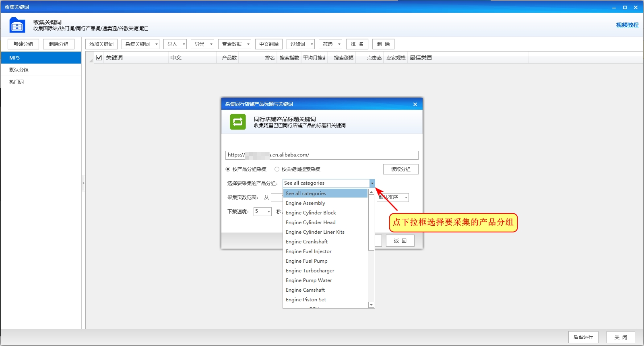Image resolution: width=644 pixels, height=346 pixels.
Task: Click the 排名 toolbar button
Action: [x=357, y=44]
